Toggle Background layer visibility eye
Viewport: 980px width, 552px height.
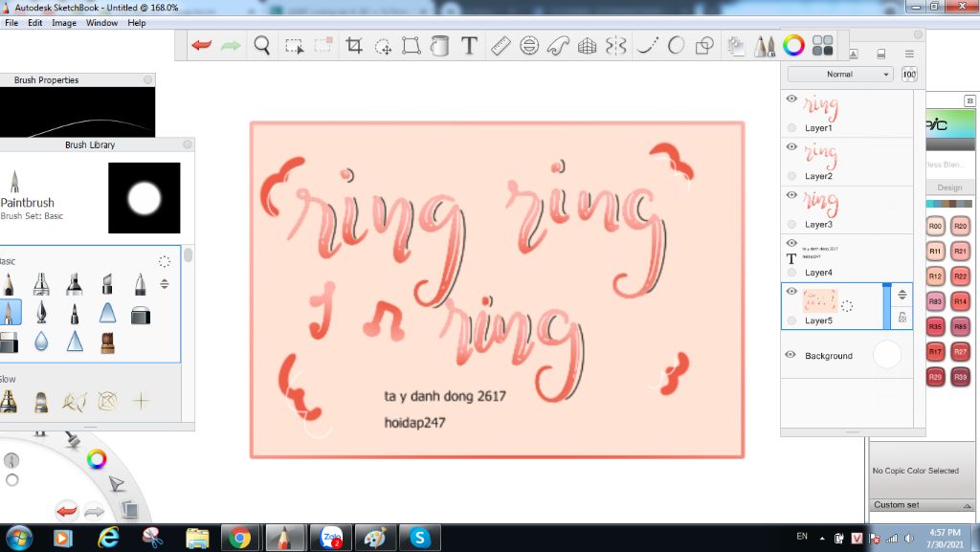pos(790,355)
